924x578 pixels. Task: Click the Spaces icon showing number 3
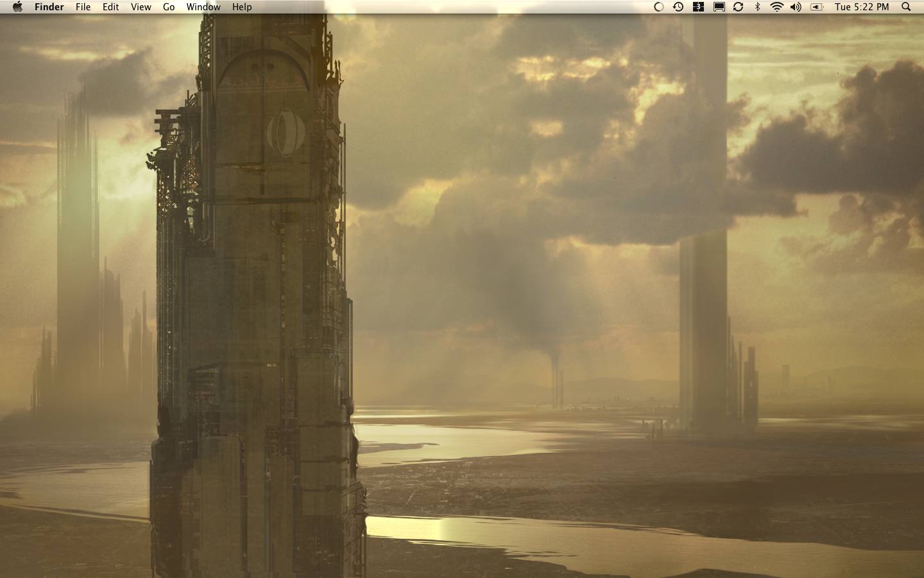pos(698,6)
